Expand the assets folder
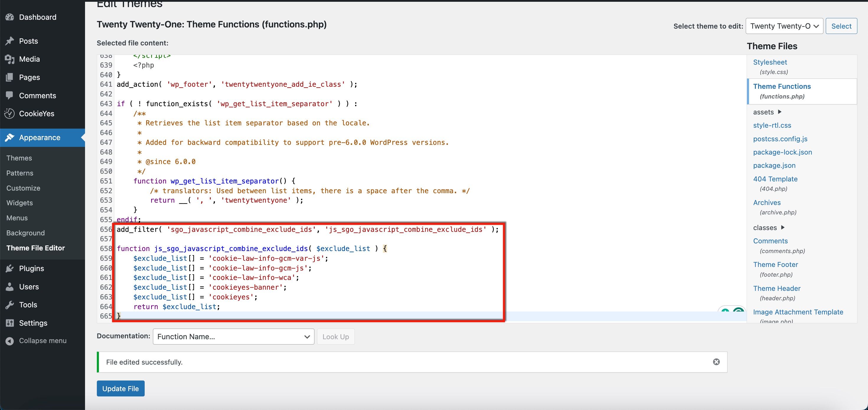 click(779, 112)
